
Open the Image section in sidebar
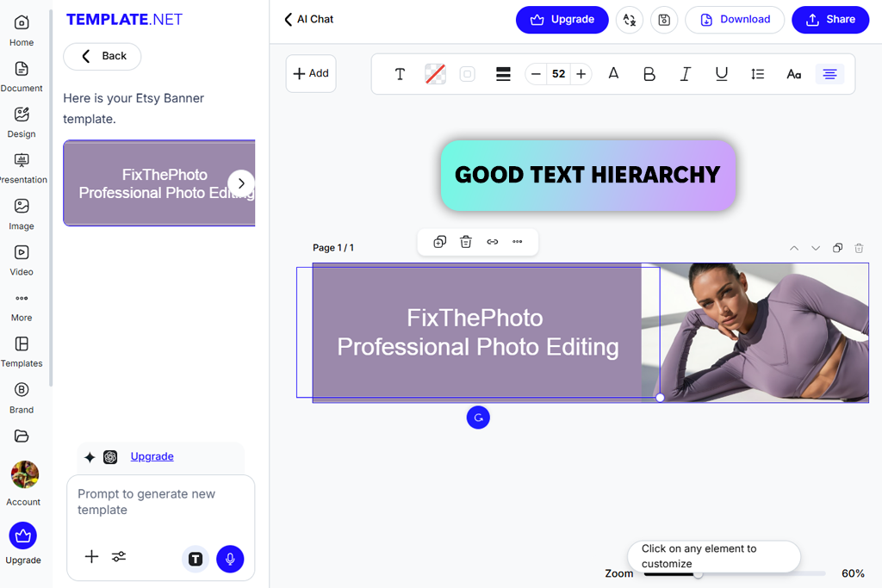click(x=22, y=214)
